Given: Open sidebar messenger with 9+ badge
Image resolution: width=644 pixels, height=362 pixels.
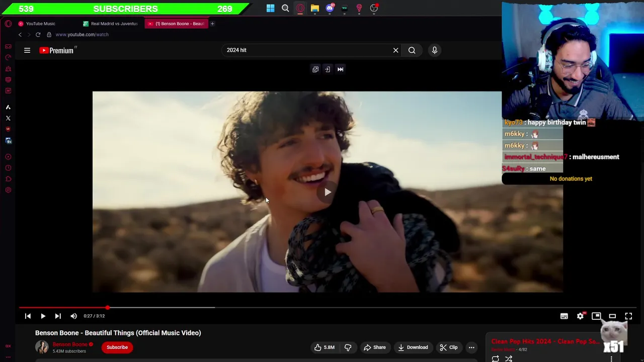Looking at the screenshot, I should [8, 141].
